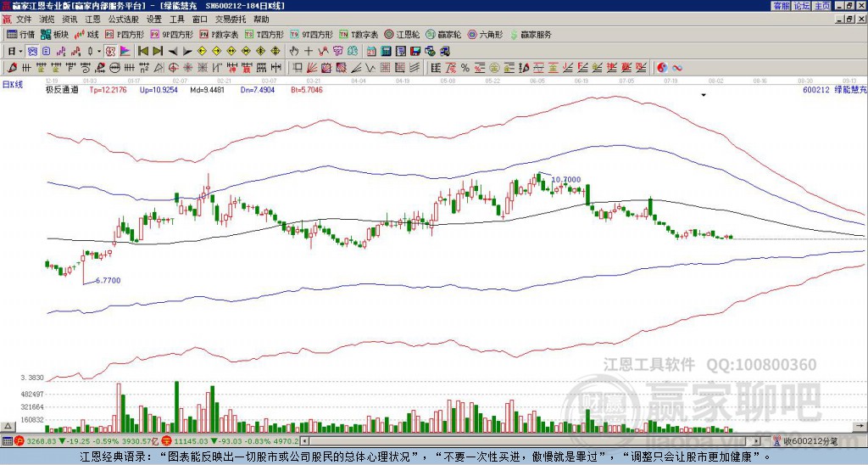Open the 江恩 menu
The width and height of the screenshot is (868, 465).
93,20
